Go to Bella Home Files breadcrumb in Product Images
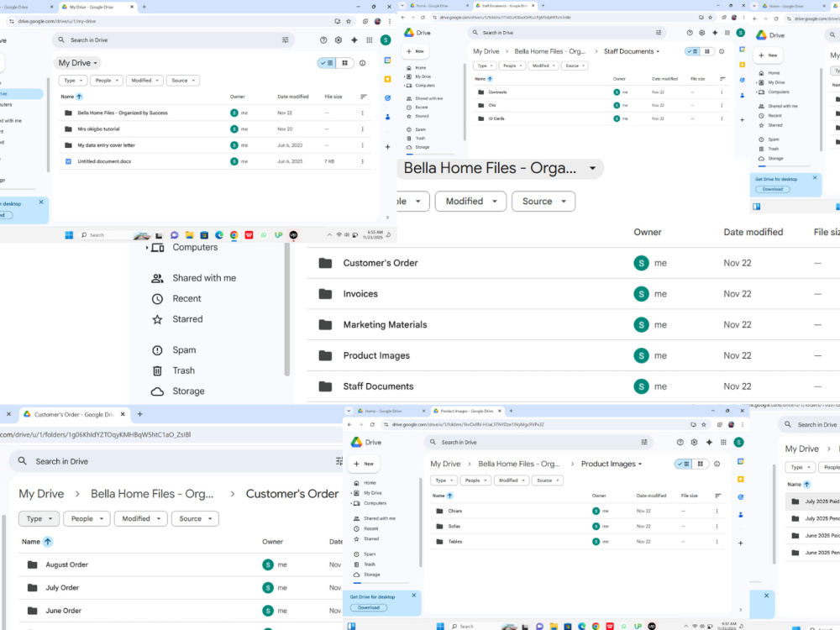The height and width of the screenshot is (630, 840). click(519, 464)
